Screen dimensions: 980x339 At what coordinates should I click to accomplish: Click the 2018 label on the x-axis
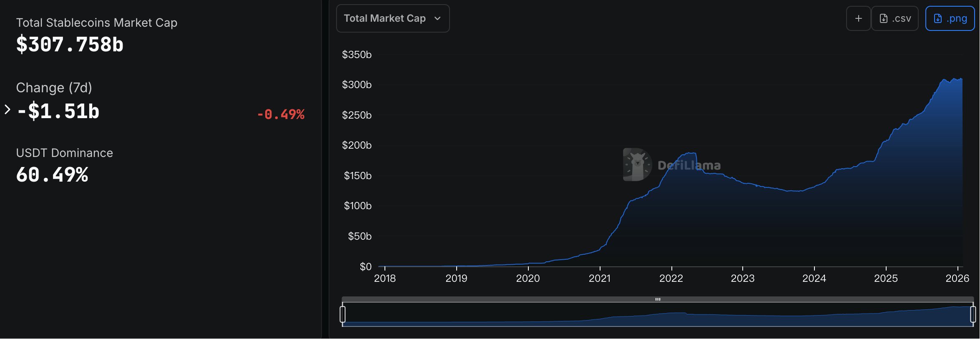pos(384,278)
